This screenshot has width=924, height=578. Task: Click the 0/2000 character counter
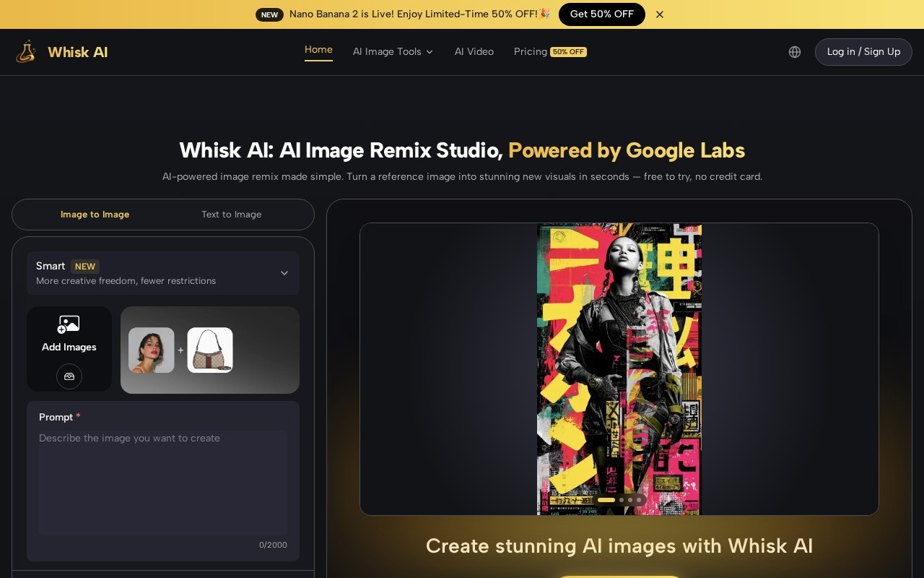pyautogui.click(x=273, y=545)
